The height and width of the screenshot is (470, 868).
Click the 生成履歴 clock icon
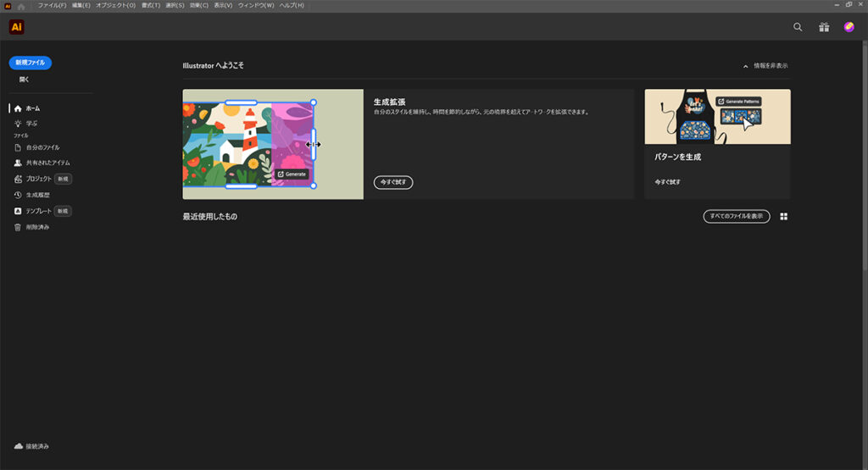[x=18, y=195]
